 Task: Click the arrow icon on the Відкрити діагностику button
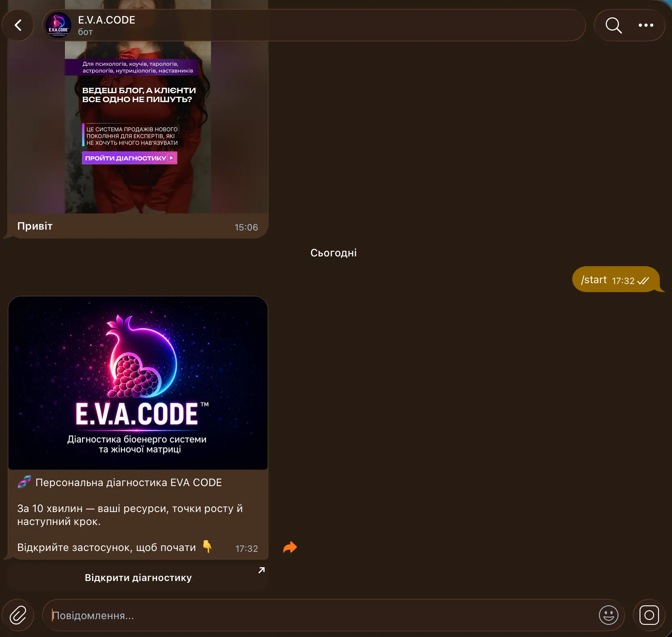pos(261,570)
